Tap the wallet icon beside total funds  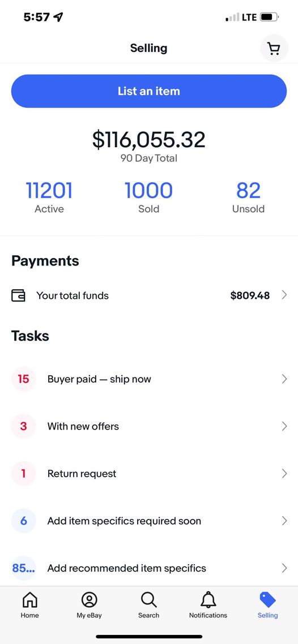point(18,295)
